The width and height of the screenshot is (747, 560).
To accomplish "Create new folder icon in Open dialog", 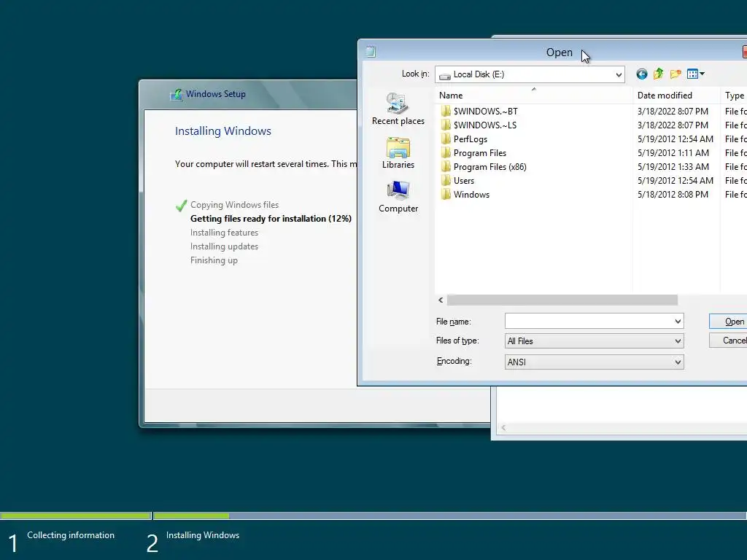I will [676, 74].
